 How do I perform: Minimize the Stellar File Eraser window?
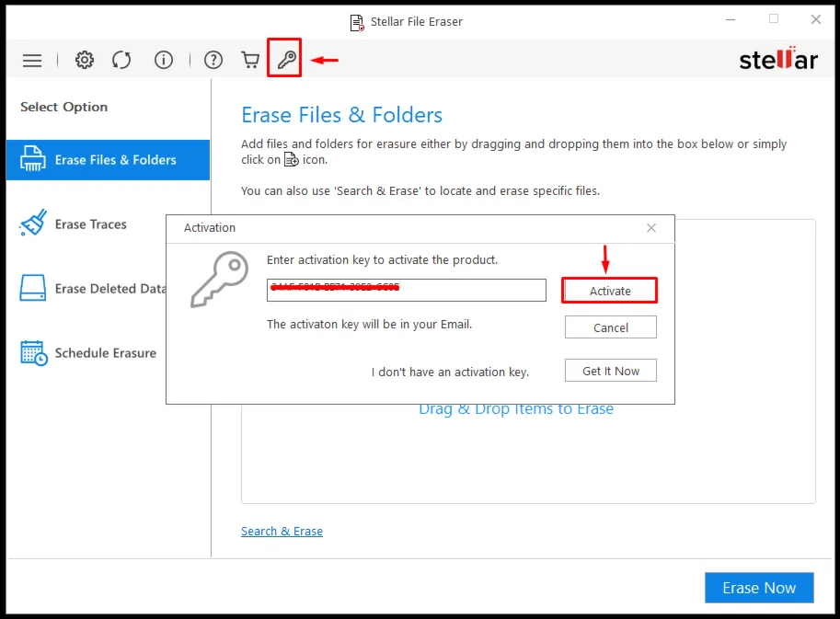coord(731,20)
